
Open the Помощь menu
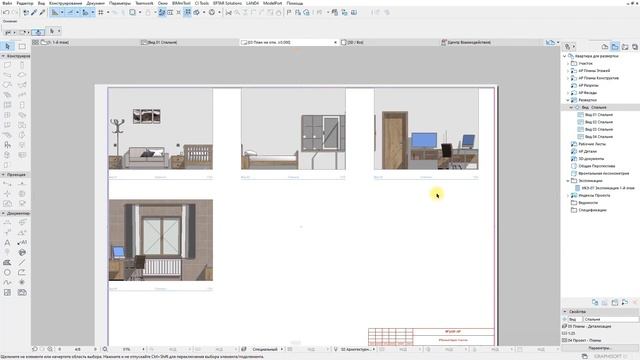coord(294,3)
